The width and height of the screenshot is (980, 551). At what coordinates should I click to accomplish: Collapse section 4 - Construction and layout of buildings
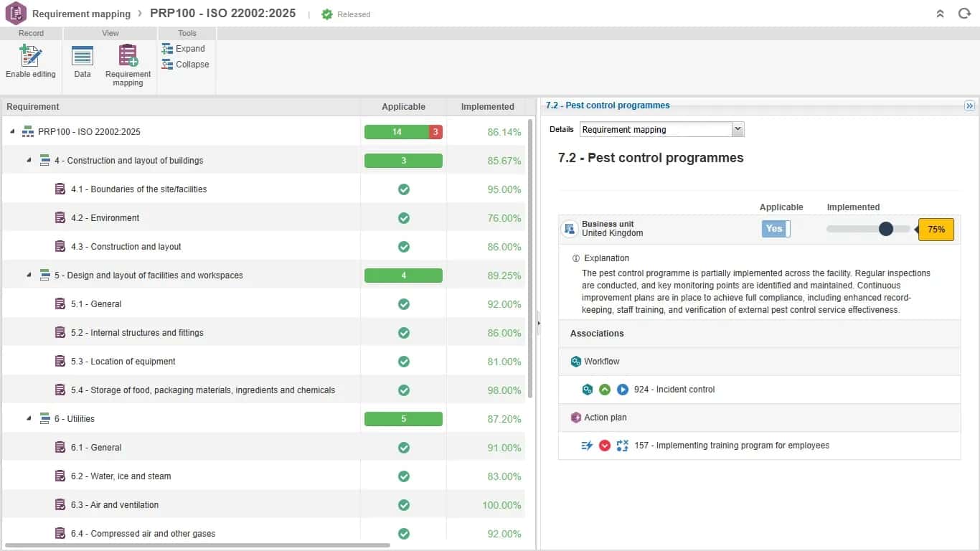click(29, 161)
